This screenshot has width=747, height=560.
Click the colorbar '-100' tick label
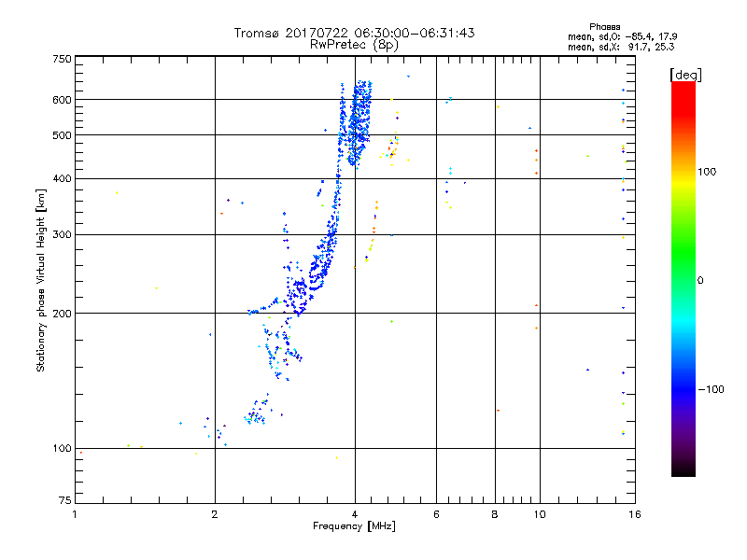(711, 389)
